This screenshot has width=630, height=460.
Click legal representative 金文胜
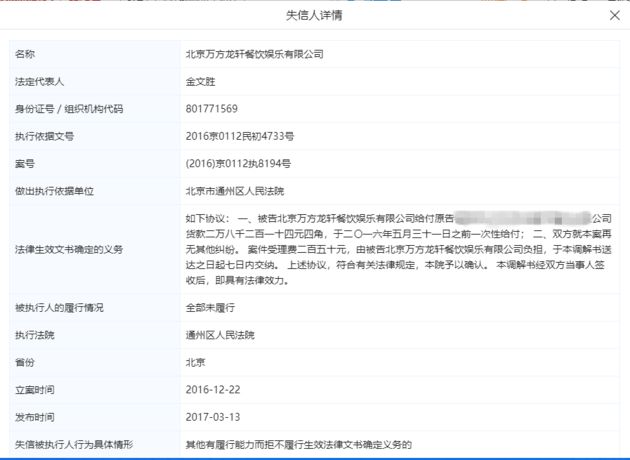[200, 82]
